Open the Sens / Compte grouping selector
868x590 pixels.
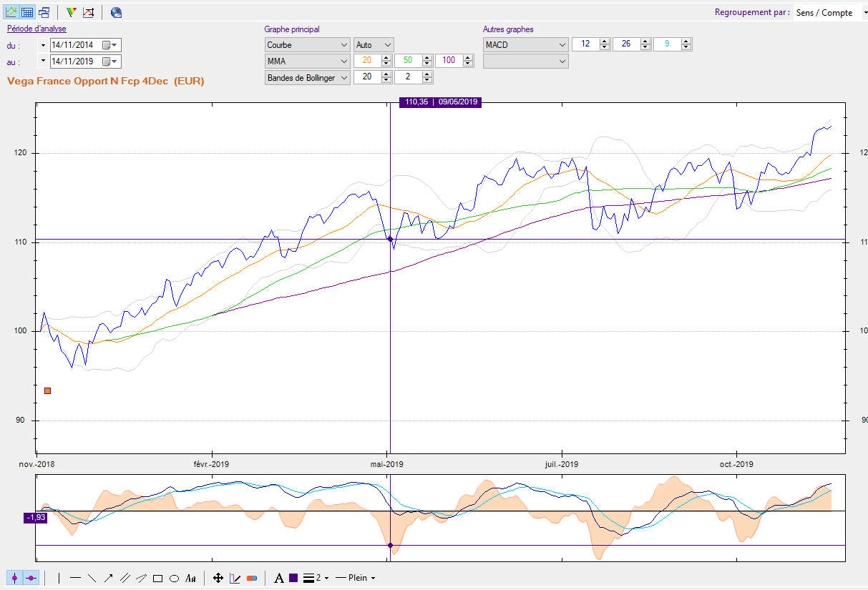[x=828, y=13]
